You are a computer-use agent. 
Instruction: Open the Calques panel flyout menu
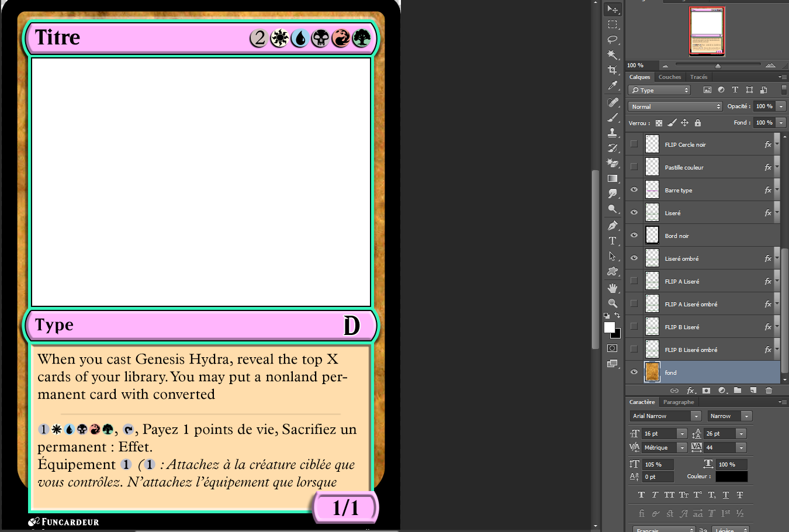[x=782, y=77]
